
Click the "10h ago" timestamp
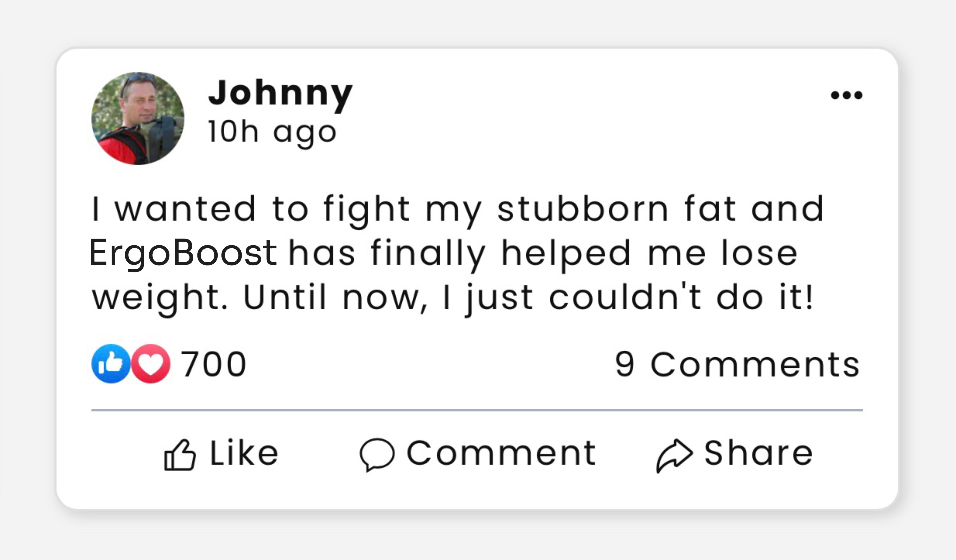272,132
